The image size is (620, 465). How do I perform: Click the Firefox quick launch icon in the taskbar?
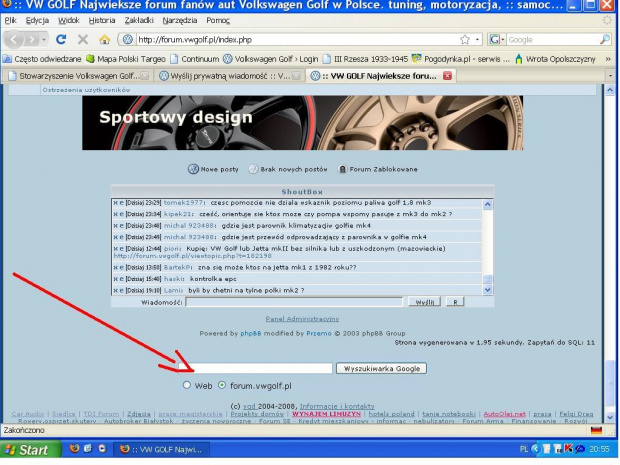[x=74, y=448]
